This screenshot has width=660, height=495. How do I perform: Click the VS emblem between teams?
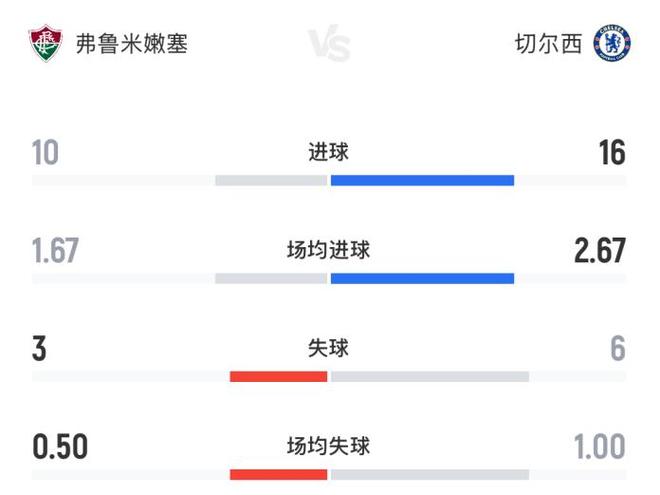coord(329,43)
